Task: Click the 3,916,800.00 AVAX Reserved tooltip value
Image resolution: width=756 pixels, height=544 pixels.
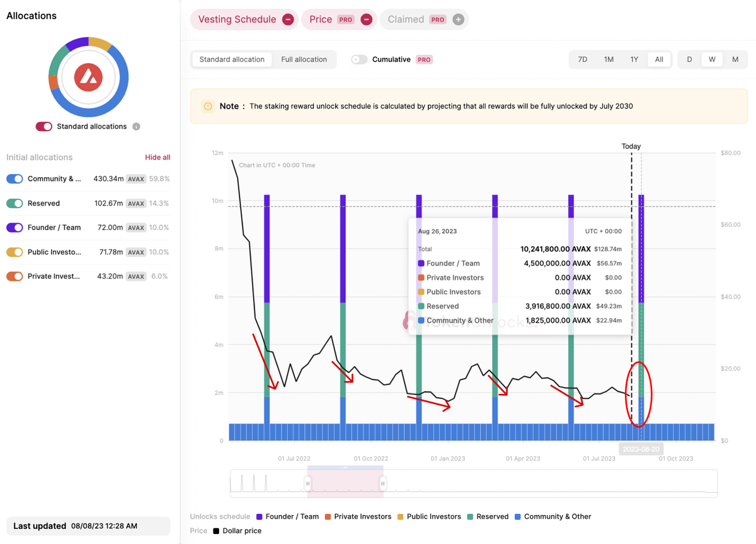Action: [558, 306]
